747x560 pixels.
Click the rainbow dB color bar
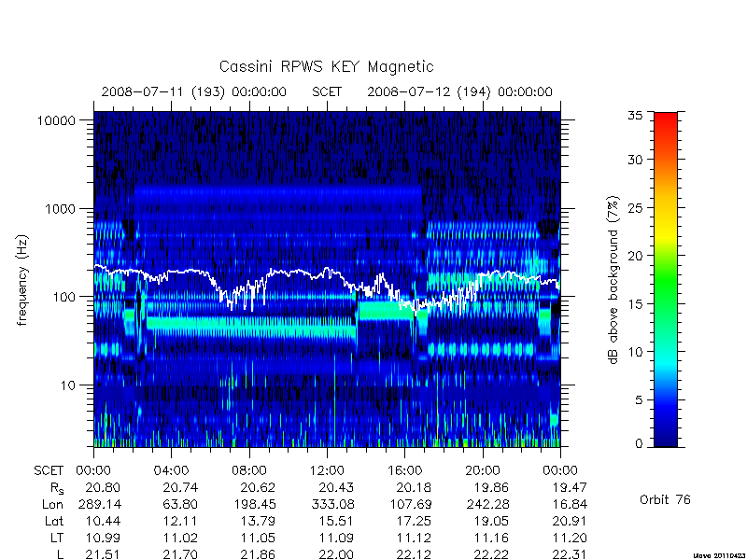(x=666, y=279)
